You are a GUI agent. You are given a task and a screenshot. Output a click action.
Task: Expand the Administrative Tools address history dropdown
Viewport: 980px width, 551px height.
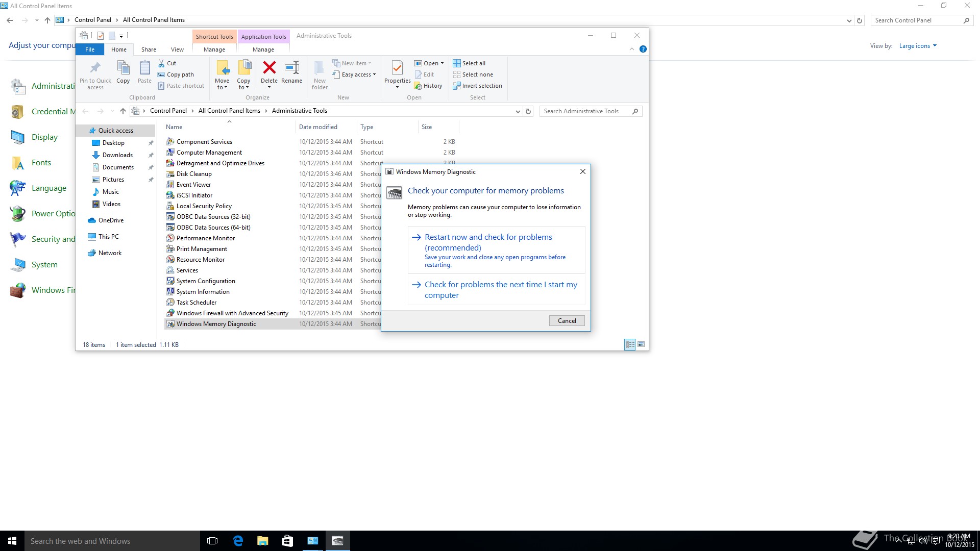[518, 111]
